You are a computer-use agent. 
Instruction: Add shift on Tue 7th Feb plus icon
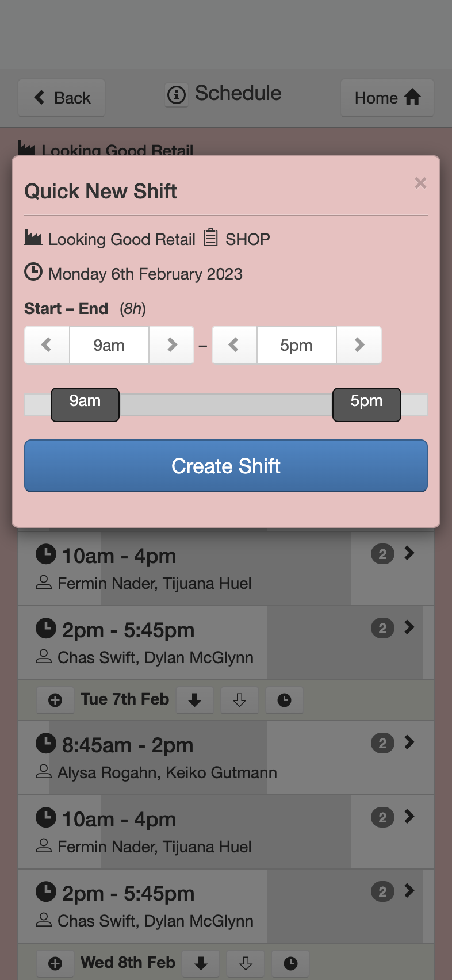pyautogui.click(x=55, y=700)
